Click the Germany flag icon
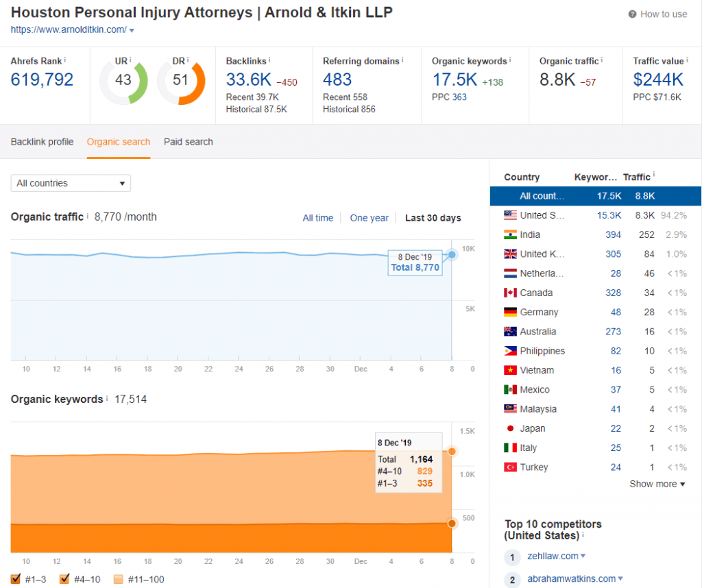Screen dimensions: 702x588 point(510,312)
